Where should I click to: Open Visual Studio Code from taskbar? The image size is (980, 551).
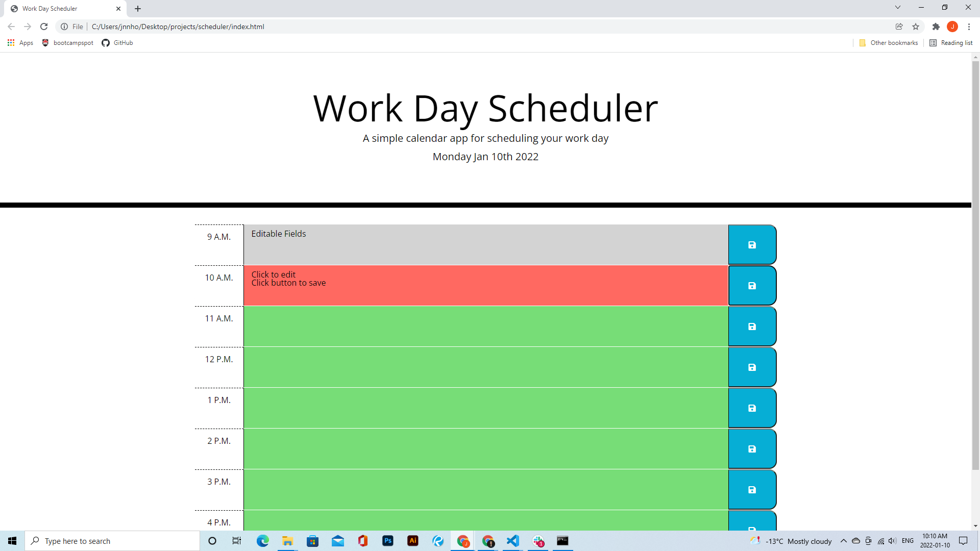tap(513, 541)
